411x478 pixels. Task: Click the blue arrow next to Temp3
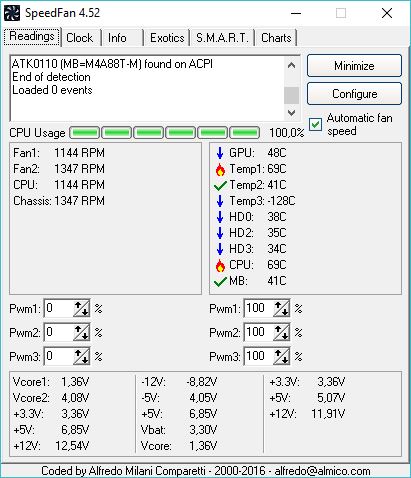[220, 201]
